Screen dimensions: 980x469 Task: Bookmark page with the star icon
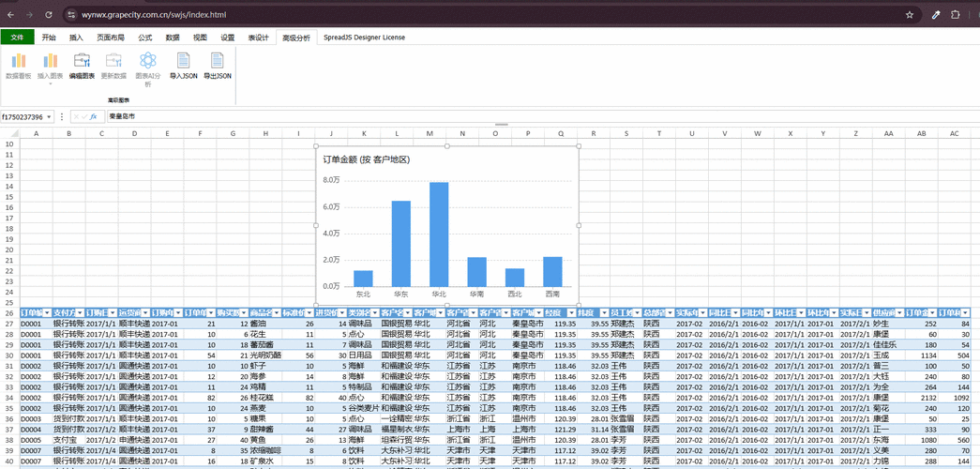pyautogui.click(x=910, y=14)
